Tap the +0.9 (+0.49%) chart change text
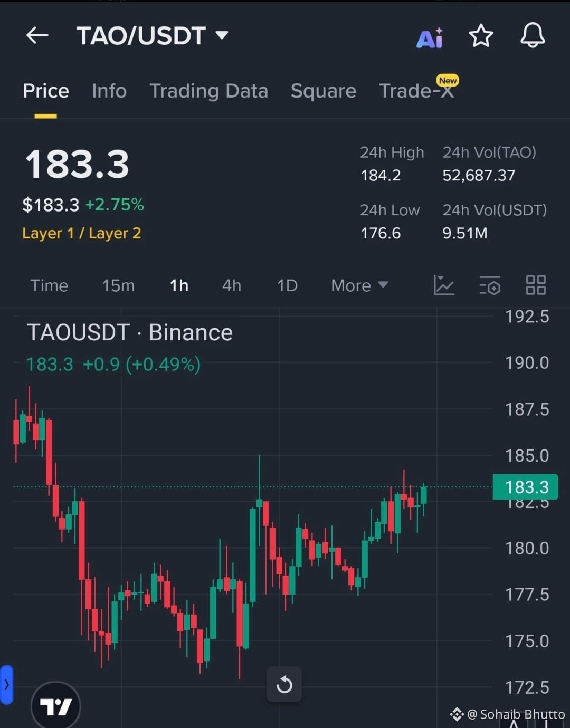The image size is (570, 728). (141, 365)
